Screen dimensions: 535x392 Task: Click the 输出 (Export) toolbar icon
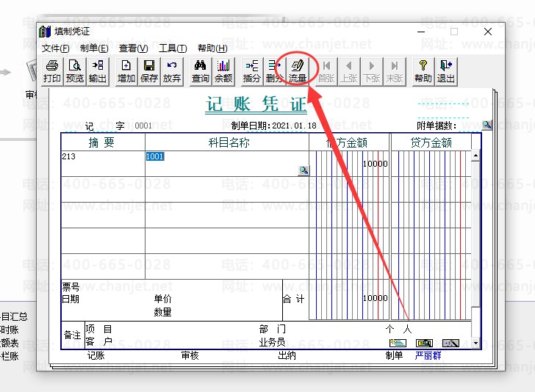pyautogui.click(x=97, y=71)
